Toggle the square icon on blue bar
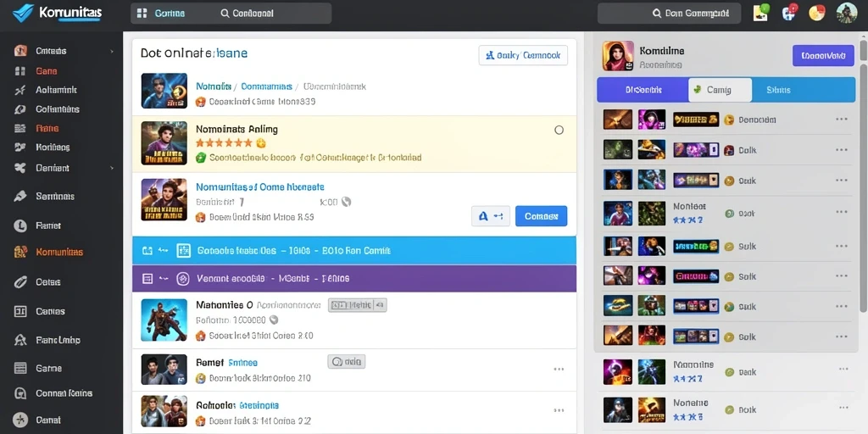The width and height of the screenshot is (868, 434). pos(147,251)
